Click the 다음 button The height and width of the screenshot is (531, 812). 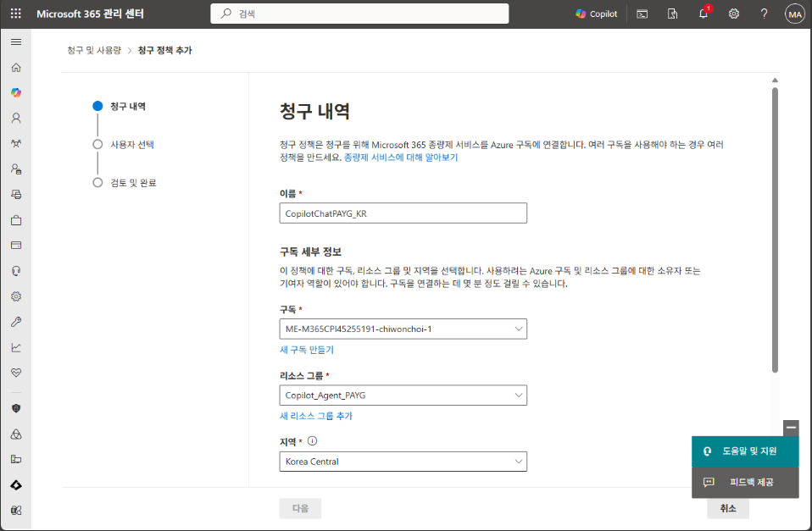coord(300,508)
